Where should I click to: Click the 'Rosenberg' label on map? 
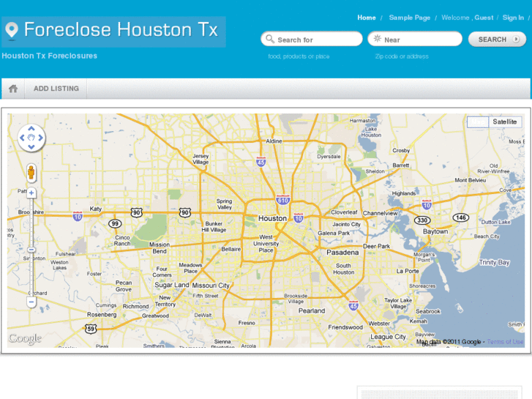[102, 315]
